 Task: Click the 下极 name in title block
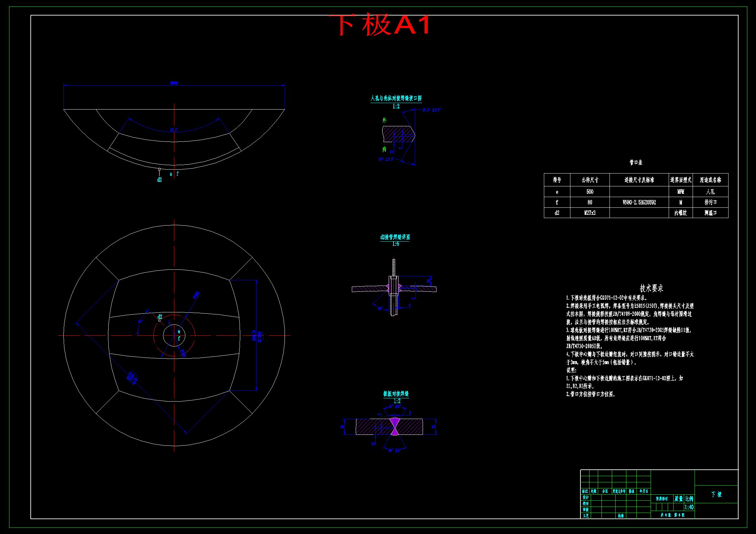point(716,494)
